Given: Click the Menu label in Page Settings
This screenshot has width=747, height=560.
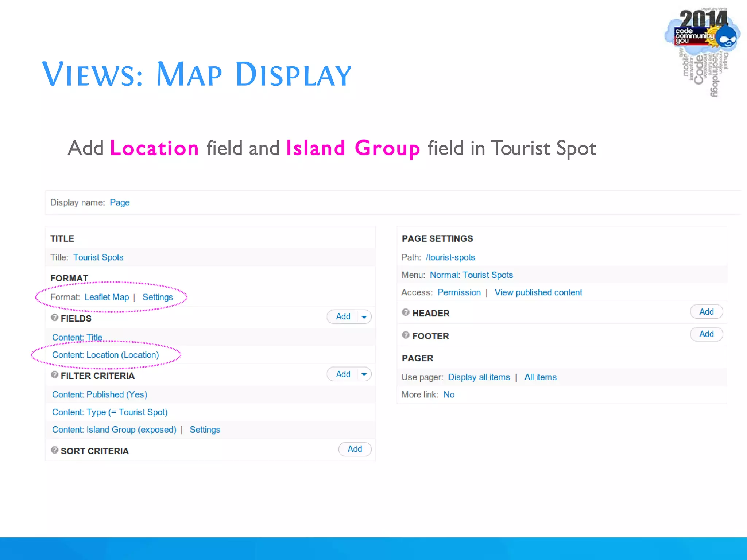Looking at the screenshot, I should click(x=413, y=275).
